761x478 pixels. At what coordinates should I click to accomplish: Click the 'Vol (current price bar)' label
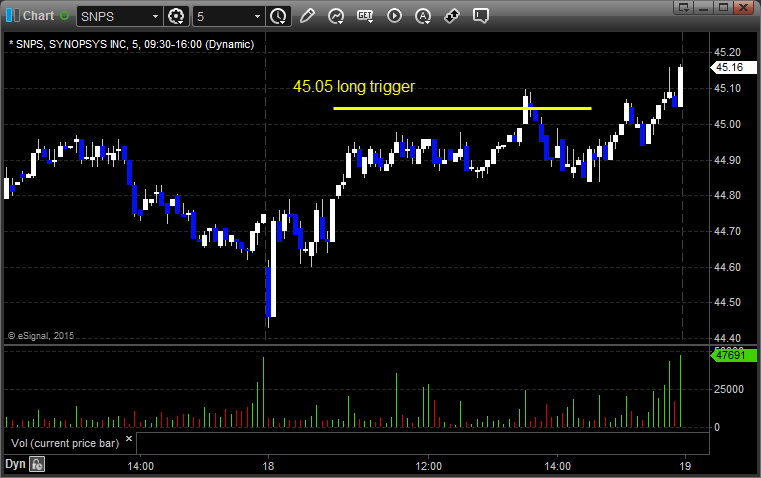pyautogui.click(x=65, y=443)
